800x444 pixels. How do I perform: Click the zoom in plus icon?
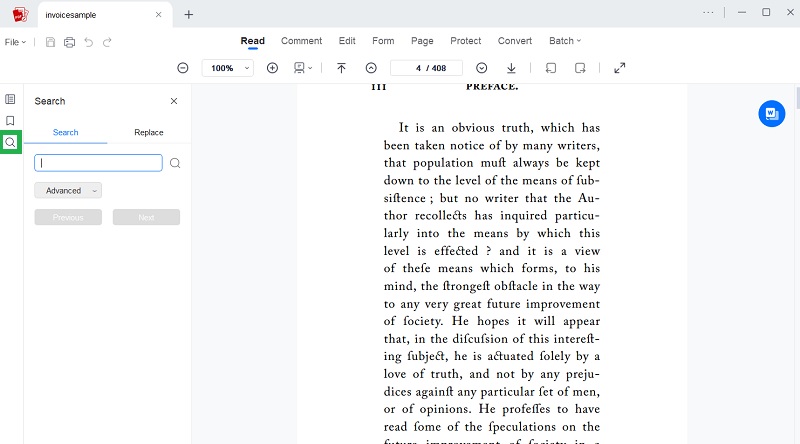pyautogui.click(x=272, y=68)
